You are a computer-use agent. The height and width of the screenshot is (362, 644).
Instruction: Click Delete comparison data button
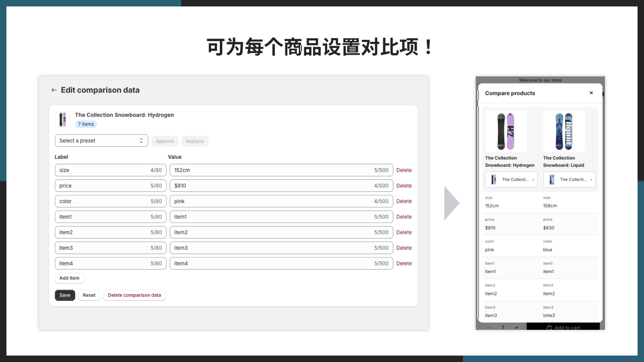134,295
